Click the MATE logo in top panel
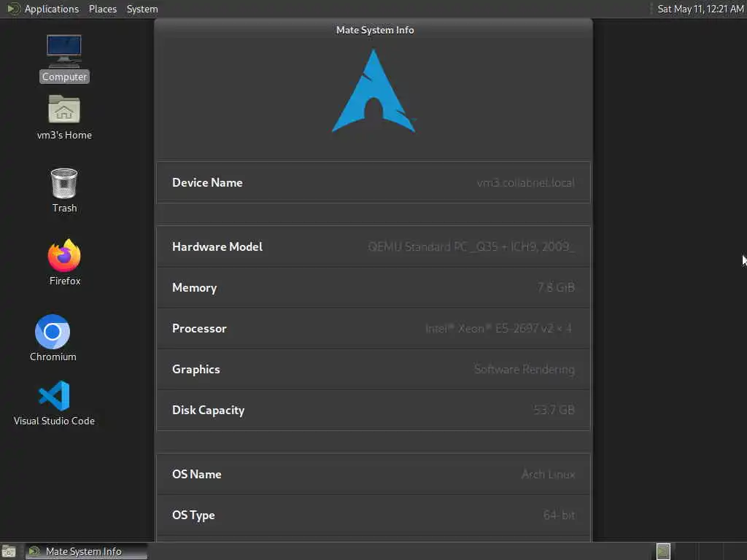Viewport: 747px width, 560px height. click(13, 9)
